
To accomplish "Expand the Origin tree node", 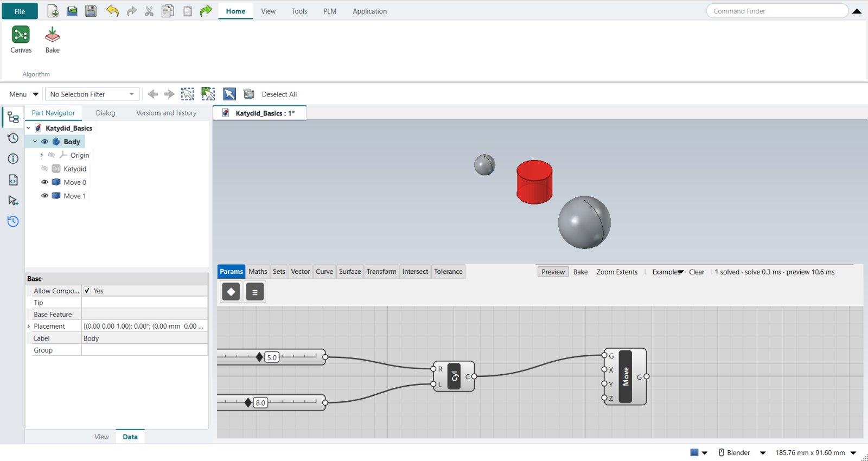I will pos(42,155).
